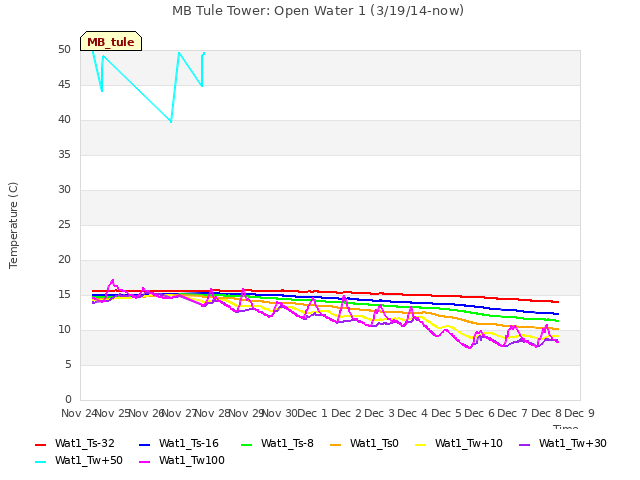Toggle the Wat1_Tw+50 legend entry
The image size is (640, 480).
(x=78, y=461)
